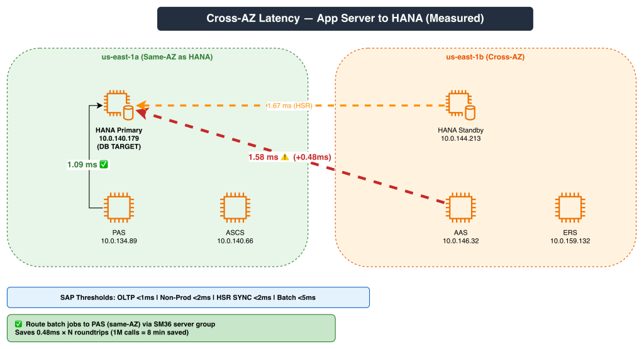
Task: Select the 'HANA Standby' node label
Action: pos(460,130)
